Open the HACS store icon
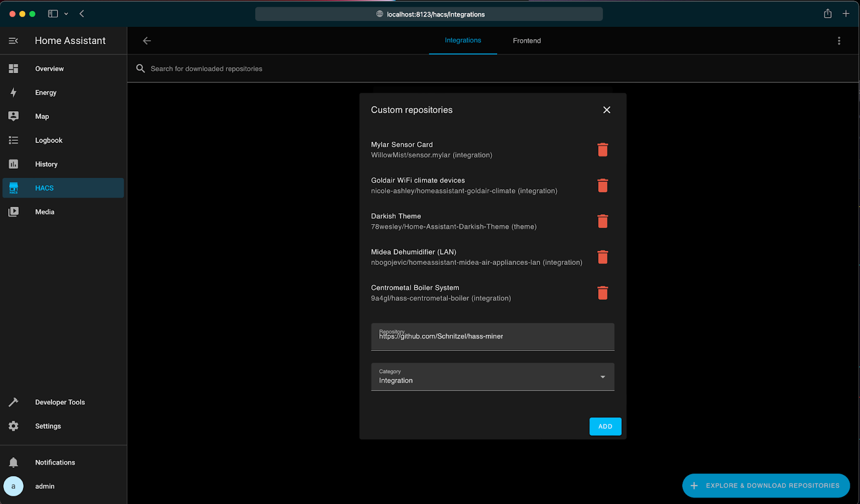 pyautogui.click(x=13, y=188)
